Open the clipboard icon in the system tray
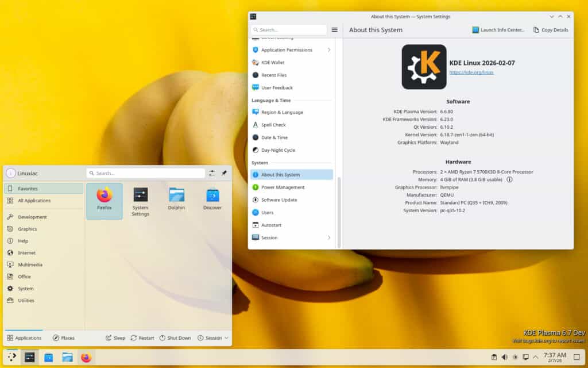 coord(494,357)
